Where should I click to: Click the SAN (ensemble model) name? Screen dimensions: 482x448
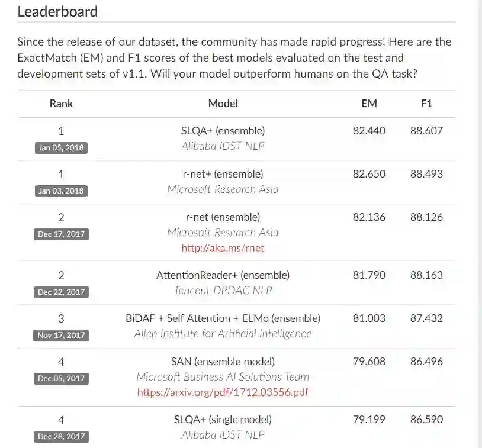(223, 362)
